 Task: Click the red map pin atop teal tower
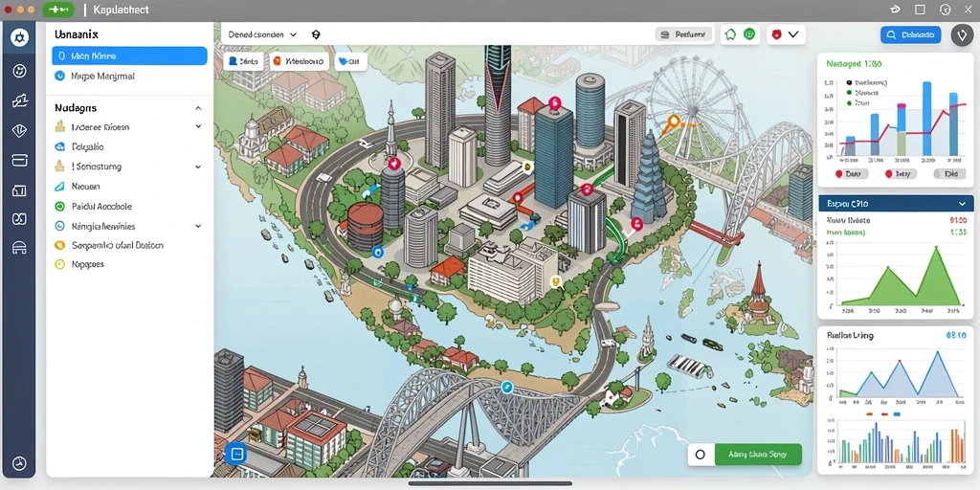(554, 103)
